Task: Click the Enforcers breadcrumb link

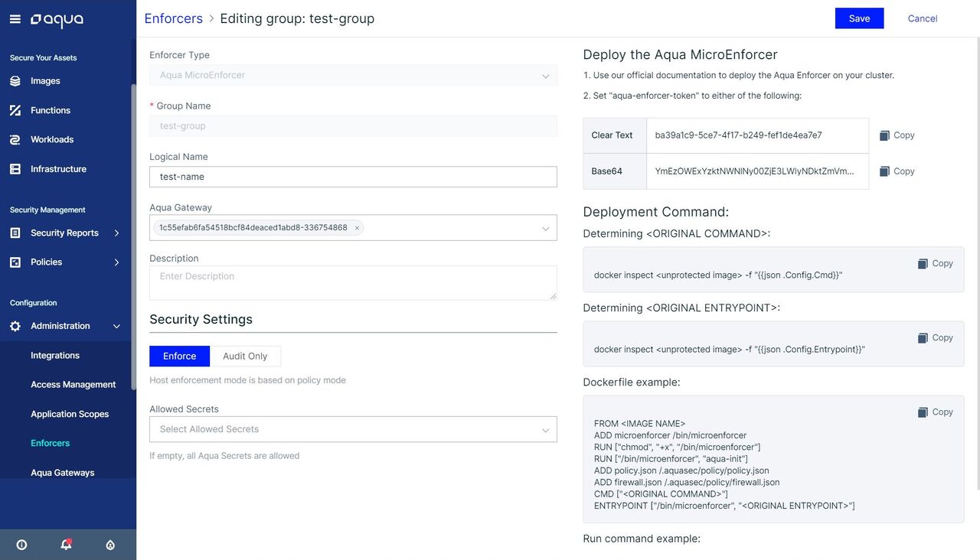Action: (174, 18)
